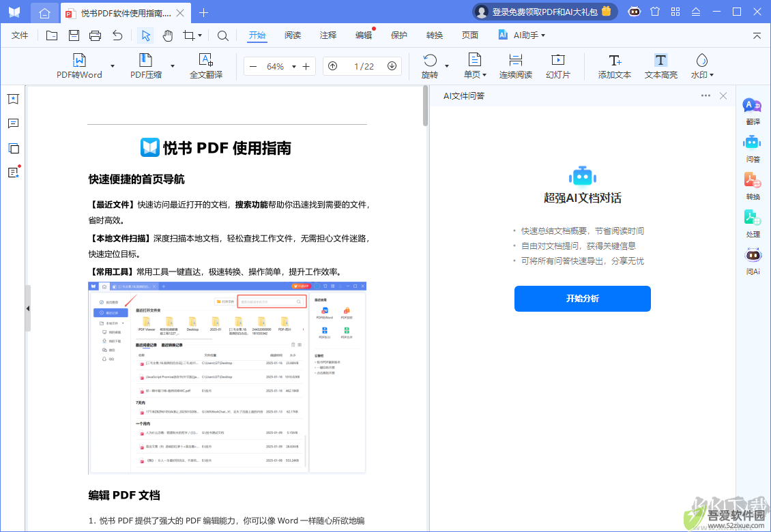
Task: Open the apps grid icon in title bar
Action: point(675,12)
